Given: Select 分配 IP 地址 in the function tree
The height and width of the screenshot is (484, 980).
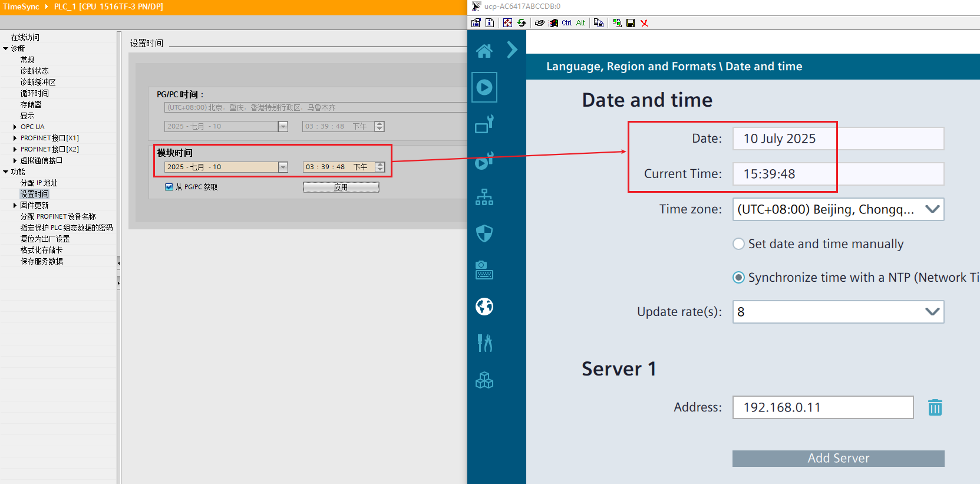Looking at the screenshot, I should (x=39, y=183).
